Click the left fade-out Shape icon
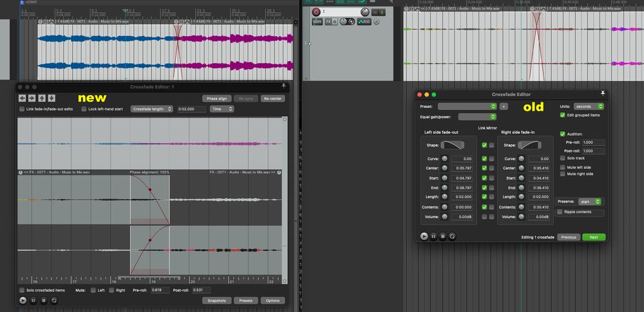 [x=452, y=145]
